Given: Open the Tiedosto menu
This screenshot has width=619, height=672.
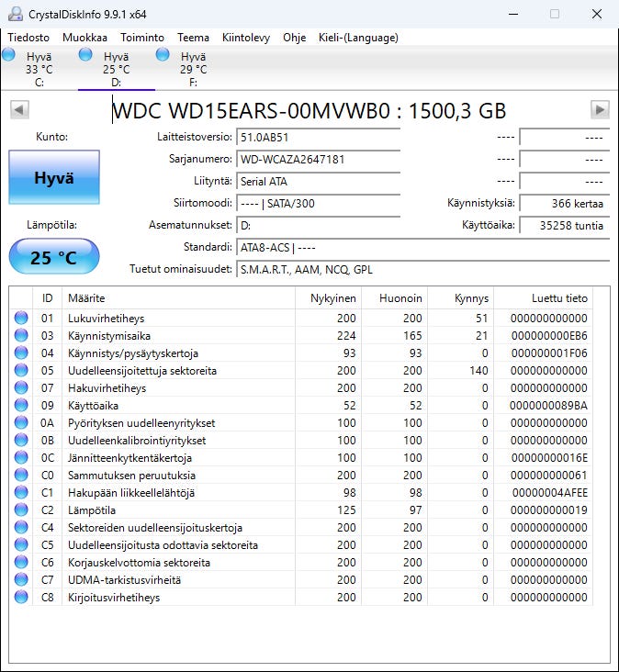Looking at the screenshot, I should click(x=28, y=38).
